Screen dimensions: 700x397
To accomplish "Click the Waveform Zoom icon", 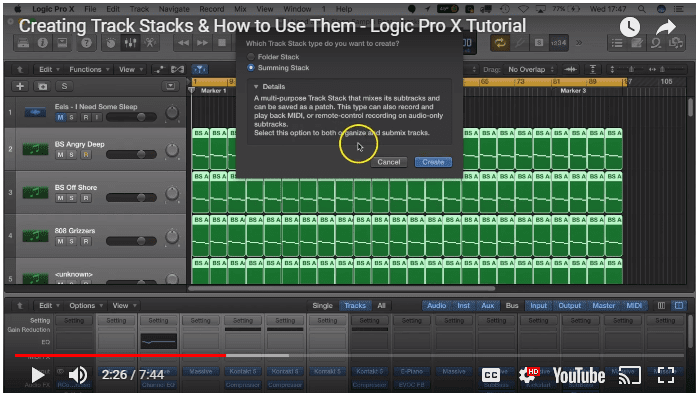I will click(570, 69).
